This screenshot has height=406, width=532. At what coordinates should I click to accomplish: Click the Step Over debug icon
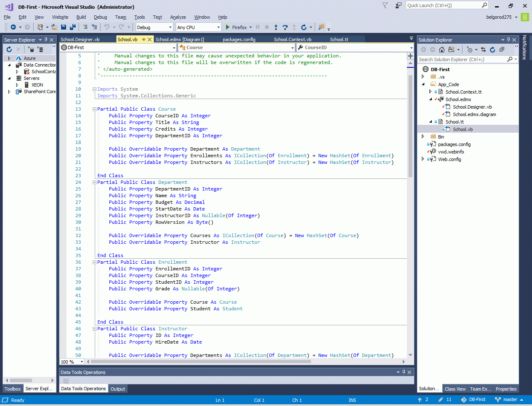tap(285, 27)
